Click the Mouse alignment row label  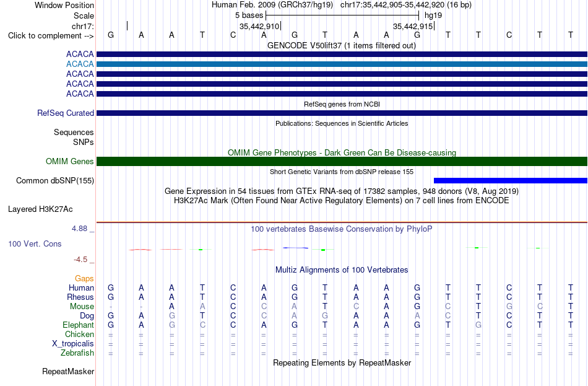coord(82,307)
